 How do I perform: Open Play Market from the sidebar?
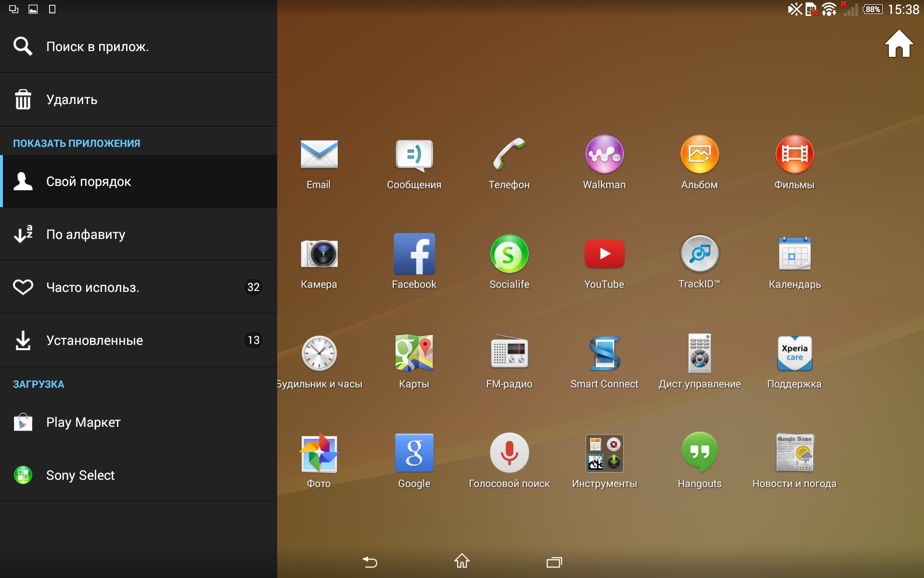(x=139, y=422)
